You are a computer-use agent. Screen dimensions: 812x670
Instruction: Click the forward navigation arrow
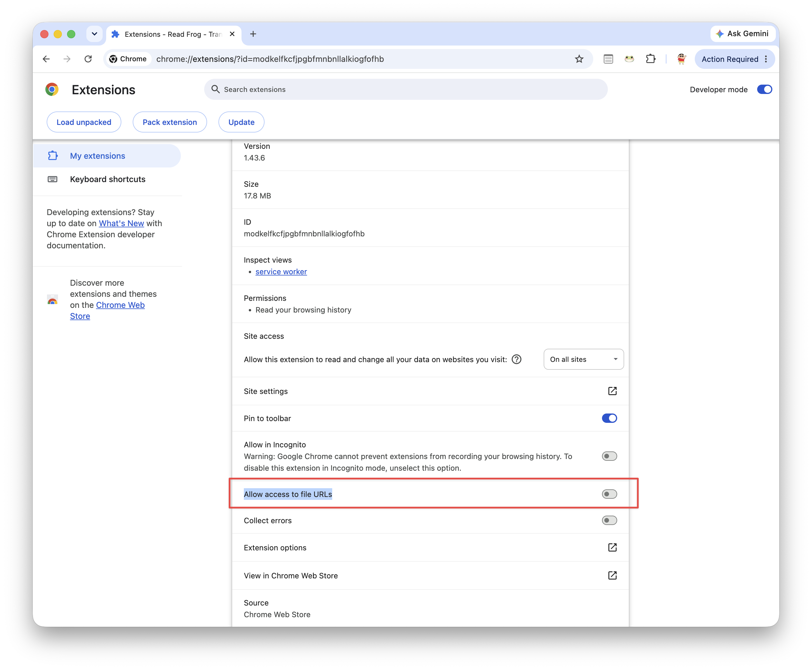(x=67, y=59)
